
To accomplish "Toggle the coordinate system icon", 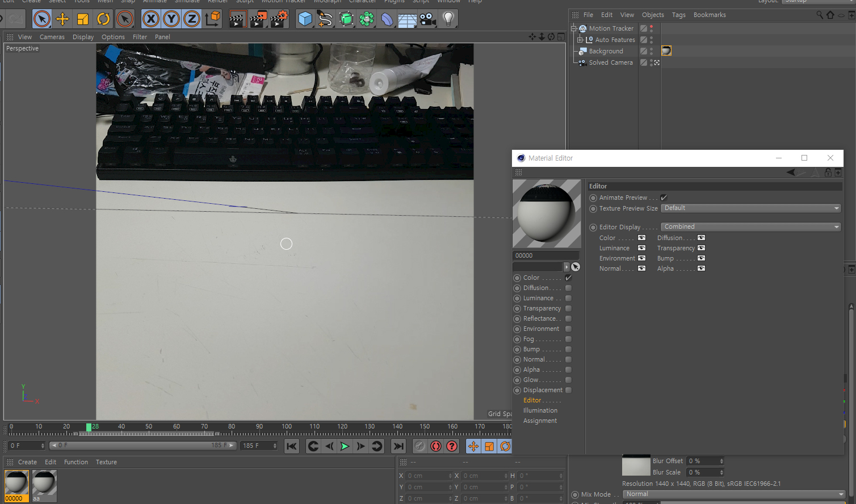I will [213, 19].
